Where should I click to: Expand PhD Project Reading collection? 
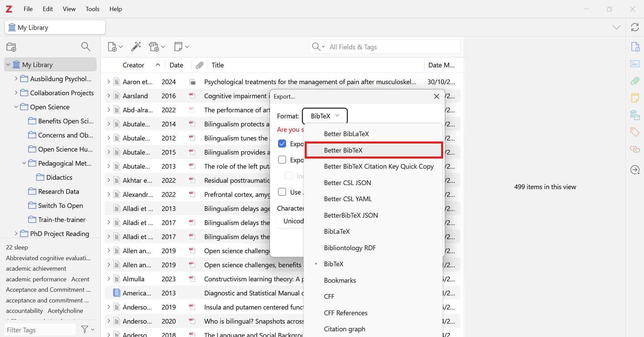pyautogui.click(x=16, y=234)
